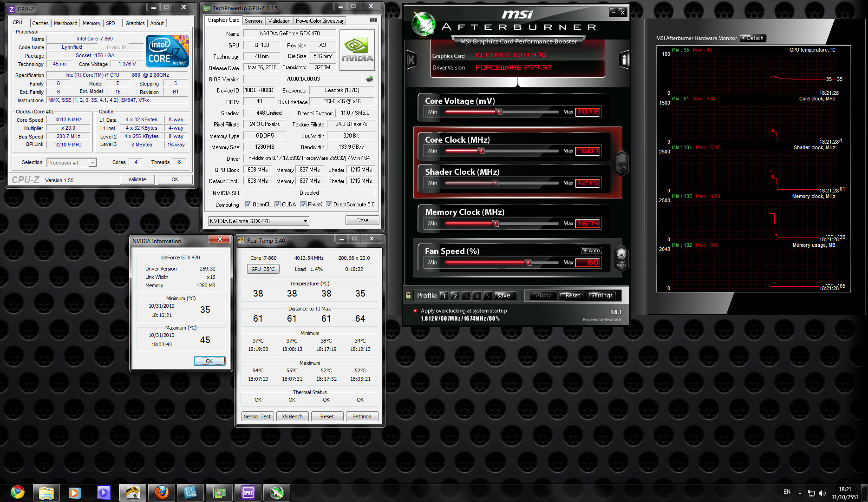Open Afterburner Settings
Screen dimensions: 868x502
click(602, 296)
